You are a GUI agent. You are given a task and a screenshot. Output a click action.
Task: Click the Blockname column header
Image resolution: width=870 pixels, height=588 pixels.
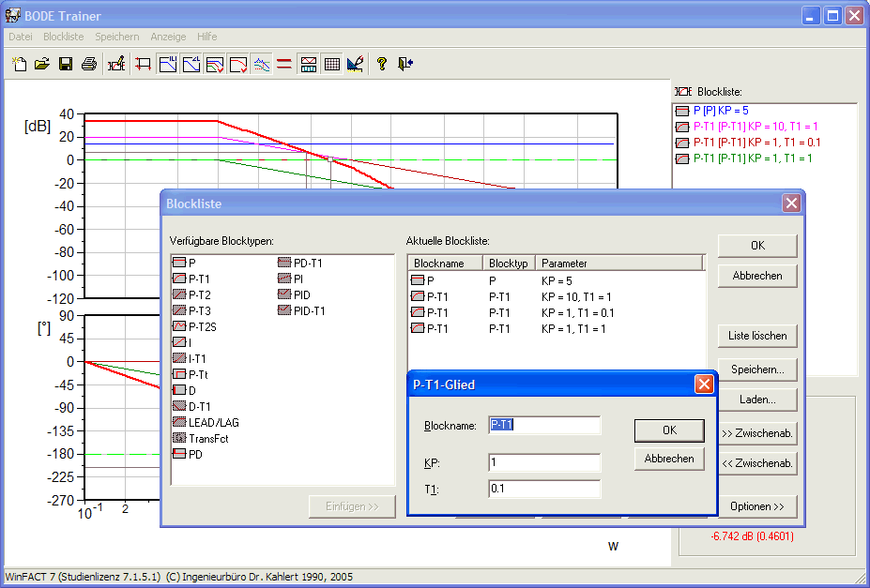[x=446, y=264]
